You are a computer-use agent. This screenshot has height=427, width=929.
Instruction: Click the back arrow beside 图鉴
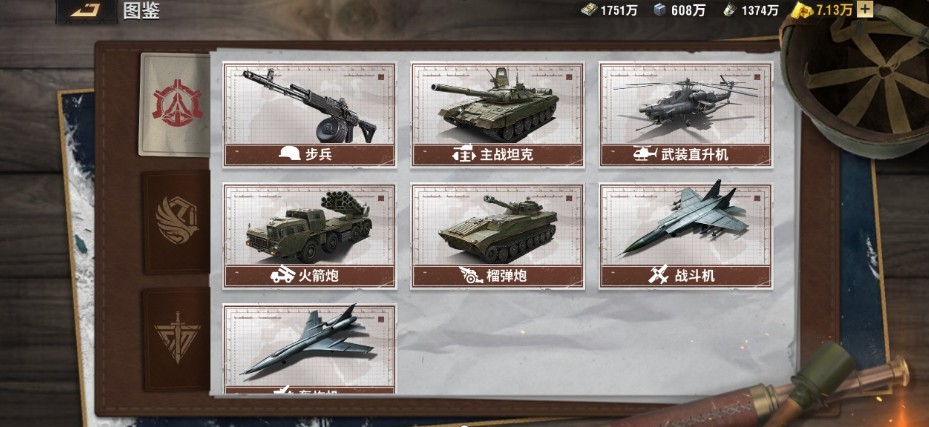87,11
